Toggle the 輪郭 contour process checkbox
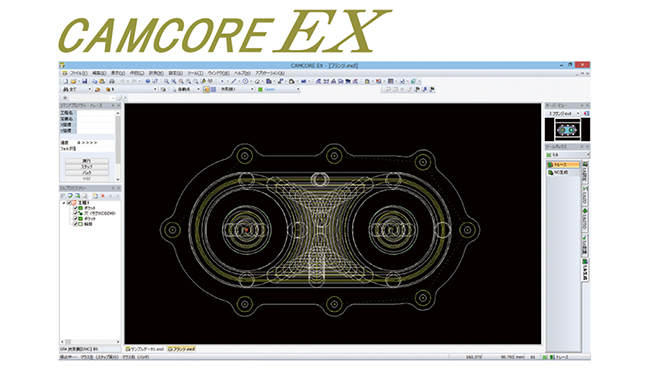 [x=75, y=224]
